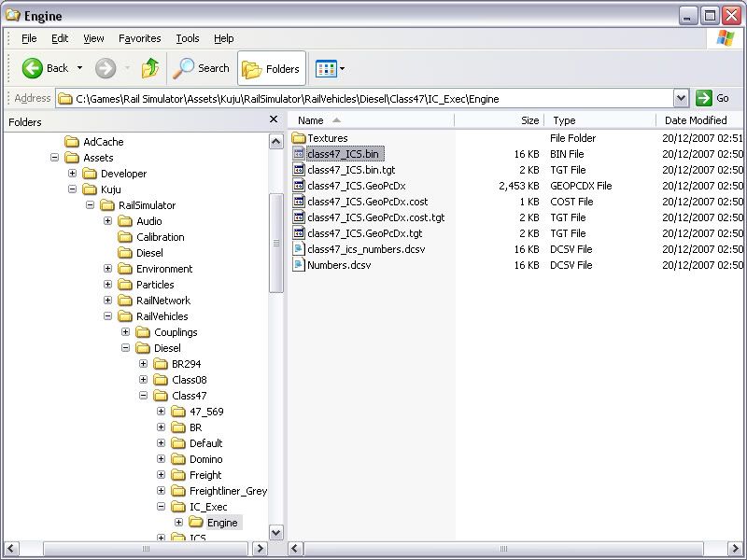Select class47_ICS.bin file icon
The height and width of the screenshot is (560, 747).
pyautogui.click(x=299, y=154)
